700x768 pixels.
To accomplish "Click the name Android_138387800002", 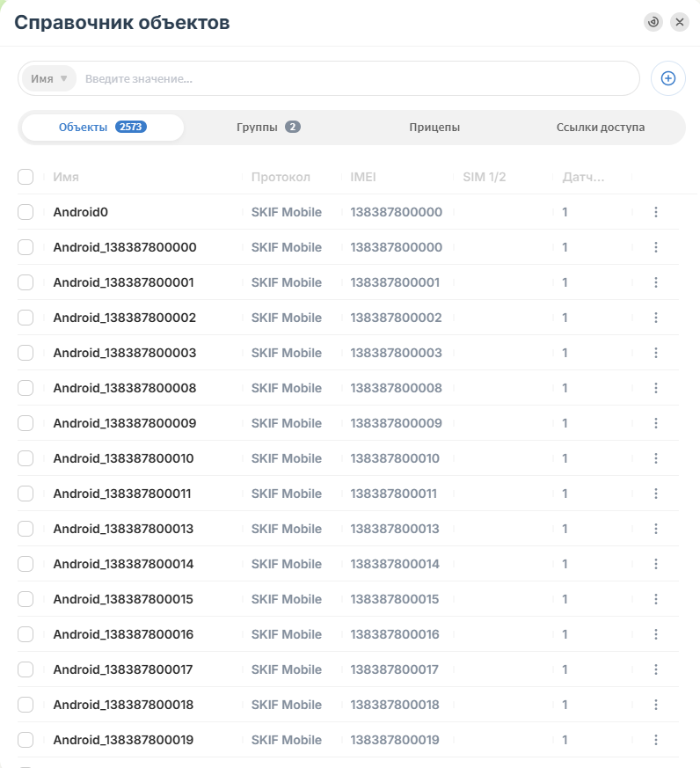I will (x=124, y=318).
